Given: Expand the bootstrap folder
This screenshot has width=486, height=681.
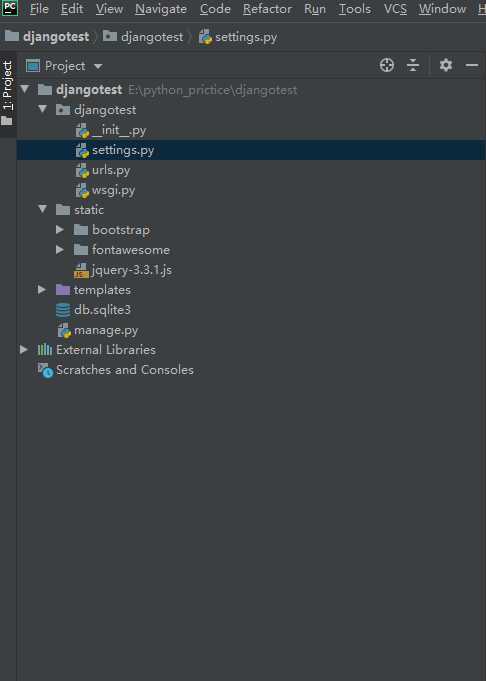Looking at the screenshot, I should (60, 229).
